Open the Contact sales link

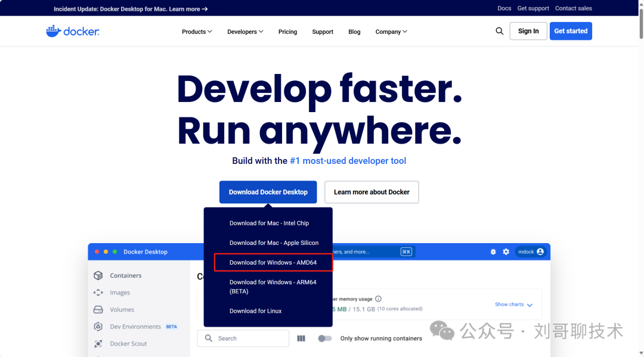[574, 8]
